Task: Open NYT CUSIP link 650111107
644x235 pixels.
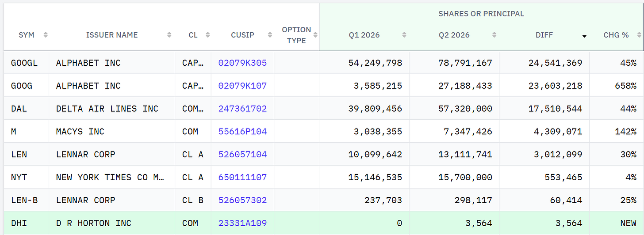Action: coord(242,177)
